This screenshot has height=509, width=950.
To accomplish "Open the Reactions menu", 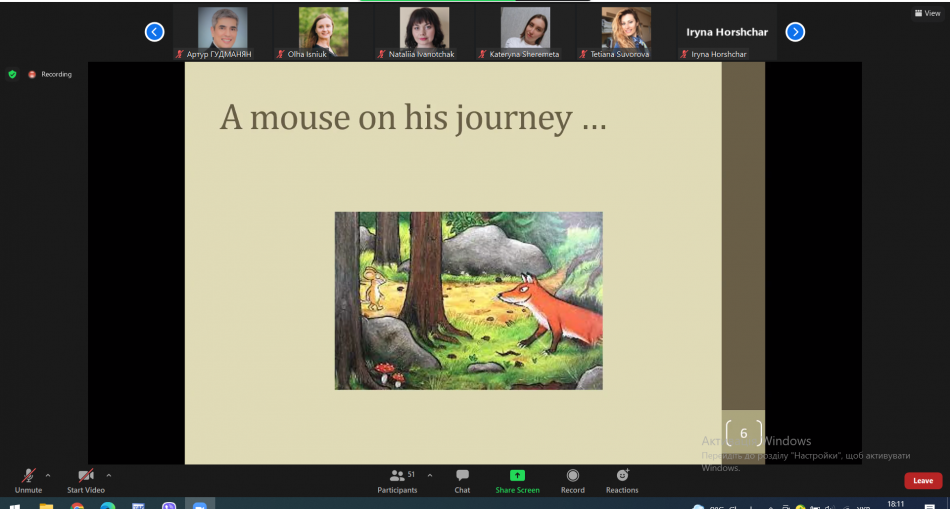I will [622, 479].
